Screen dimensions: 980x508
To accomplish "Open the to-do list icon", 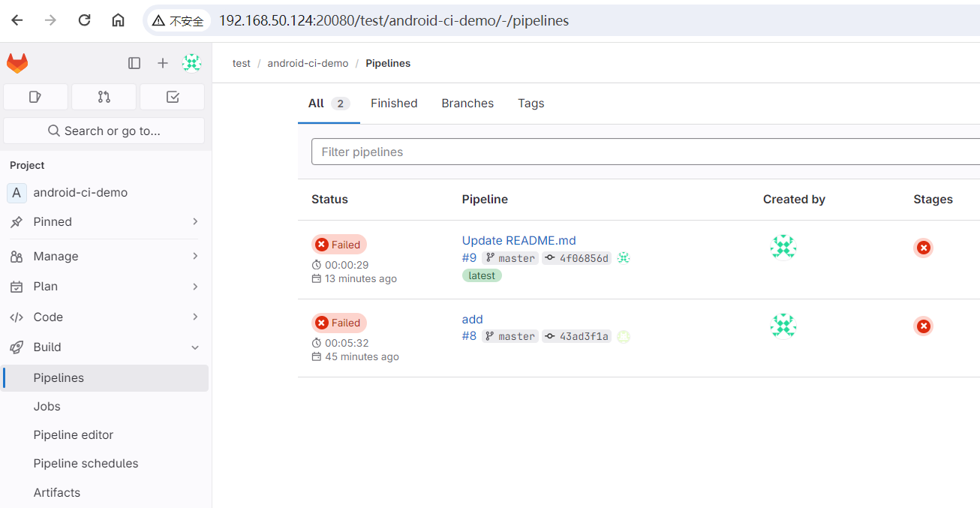I will point(172,96).
